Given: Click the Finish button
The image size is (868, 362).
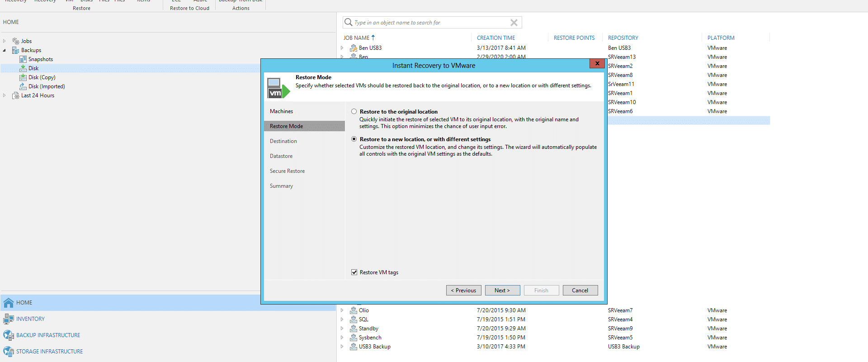Looking at the screenshot, I should [x=541, y=291].
